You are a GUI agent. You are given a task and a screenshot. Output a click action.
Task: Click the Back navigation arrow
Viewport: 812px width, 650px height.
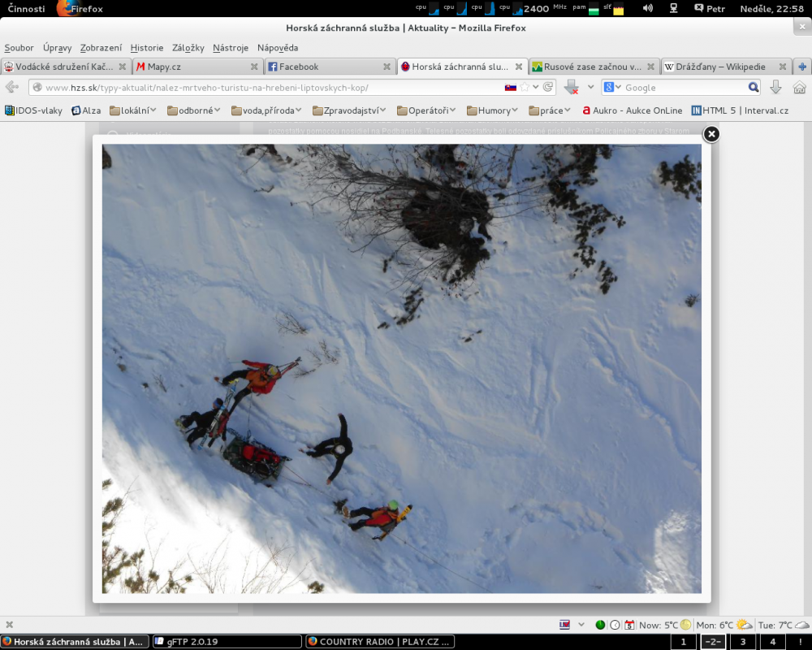point(12,88)
